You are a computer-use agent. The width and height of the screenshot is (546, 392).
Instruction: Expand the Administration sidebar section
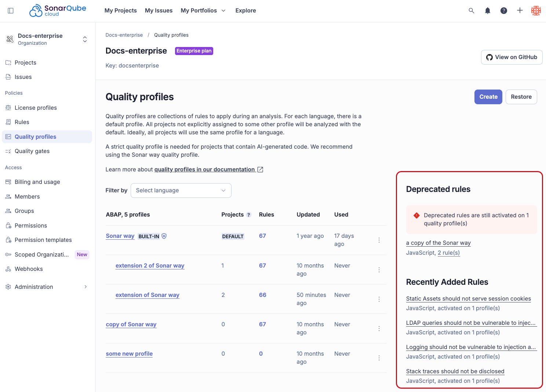pos(47,287)
